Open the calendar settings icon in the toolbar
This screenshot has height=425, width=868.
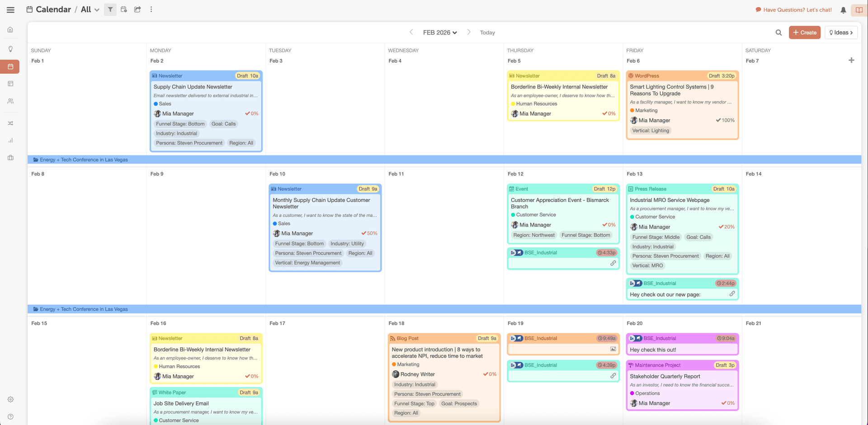click(x=123, y=9)
